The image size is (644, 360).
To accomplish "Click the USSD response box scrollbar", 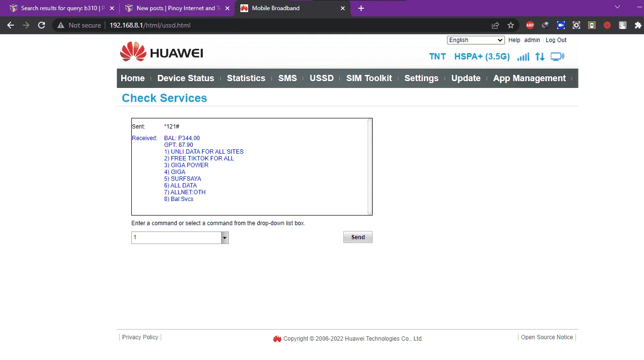I will [370, 166].
